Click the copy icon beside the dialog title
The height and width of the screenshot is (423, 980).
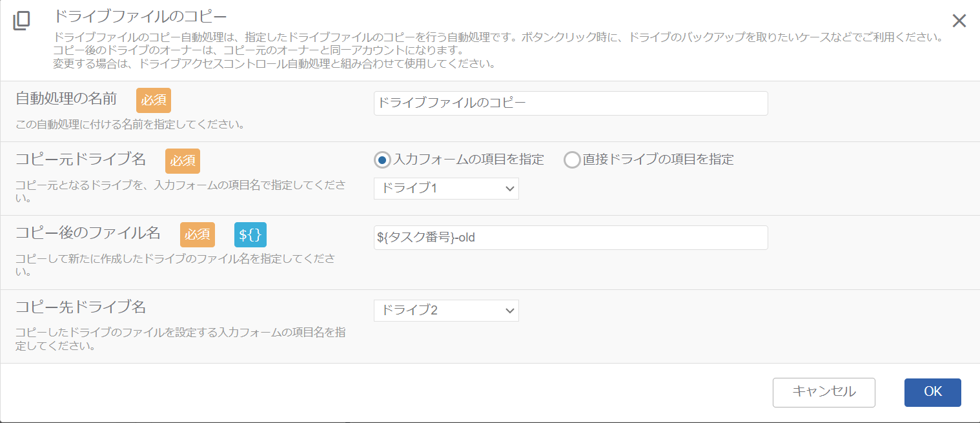click(x=21, y=21)
